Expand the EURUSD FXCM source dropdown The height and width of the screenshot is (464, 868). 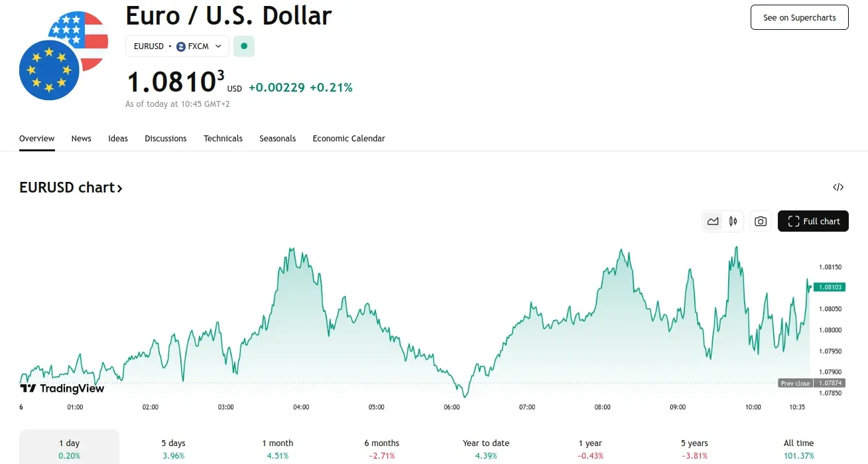pos(177,46)
